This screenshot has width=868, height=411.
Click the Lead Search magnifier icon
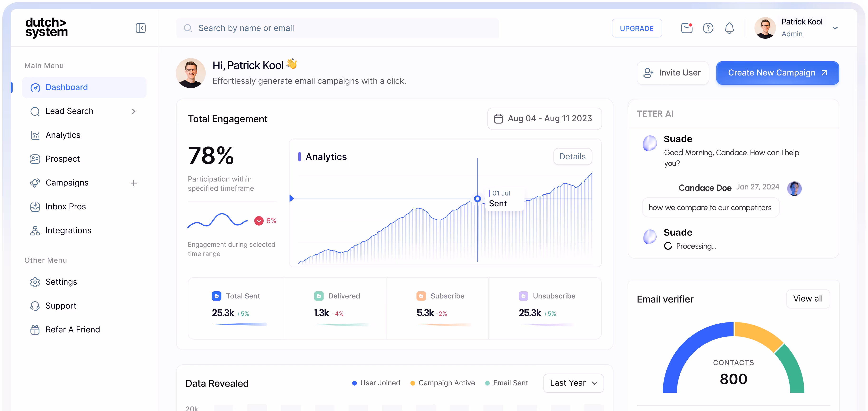35,112
